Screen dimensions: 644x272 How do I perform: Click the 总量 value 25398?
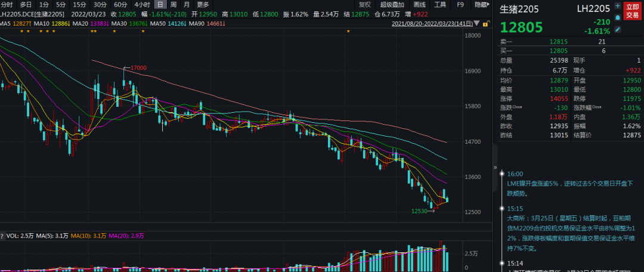coord(559,60)
